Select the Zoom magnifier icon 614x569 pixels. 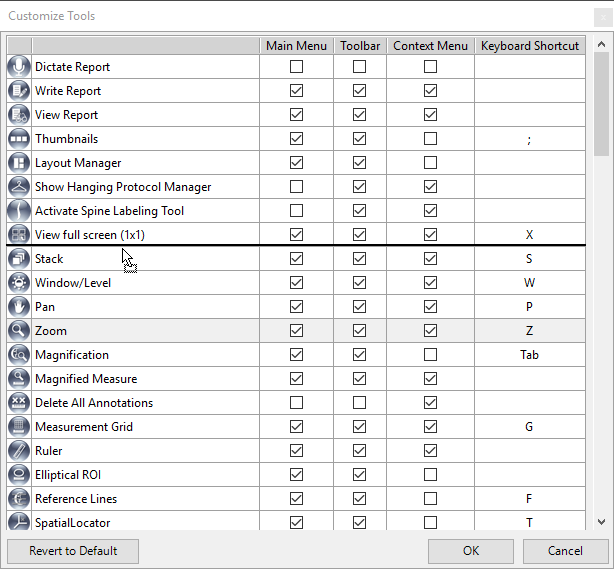pos(19,331)
